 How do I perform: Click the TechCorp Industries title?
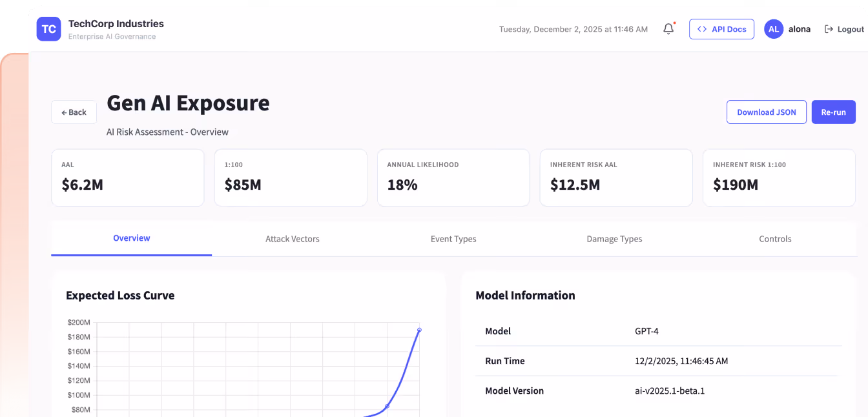pyautogui.click(x=116, y=24)
